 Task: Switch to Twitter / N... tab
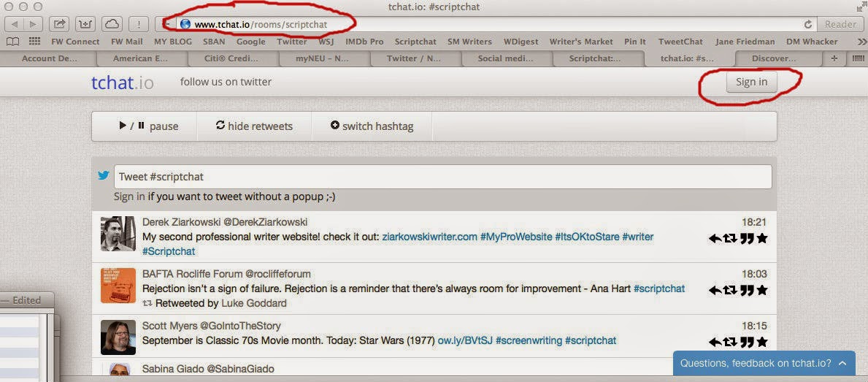(414, 58)
